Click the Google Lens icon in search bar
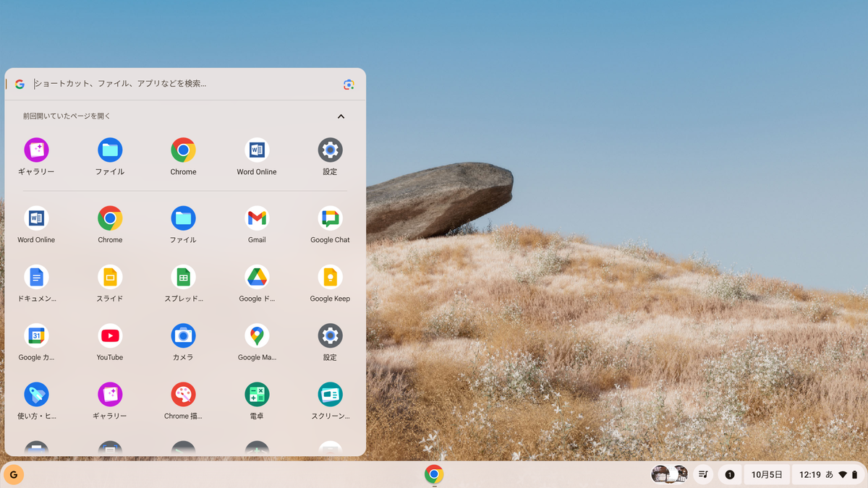This screenshot has width=868, height=488. (349, 85)
